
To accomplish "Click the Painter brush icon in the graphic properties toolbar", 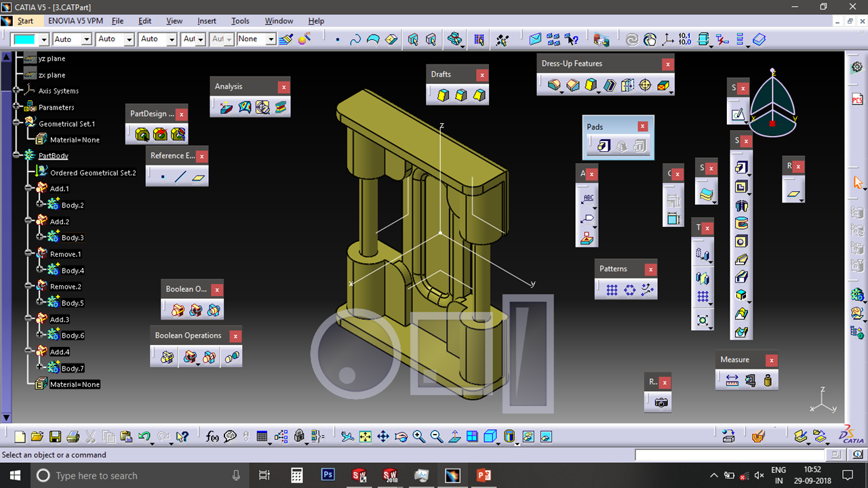I will click(286, 39).
